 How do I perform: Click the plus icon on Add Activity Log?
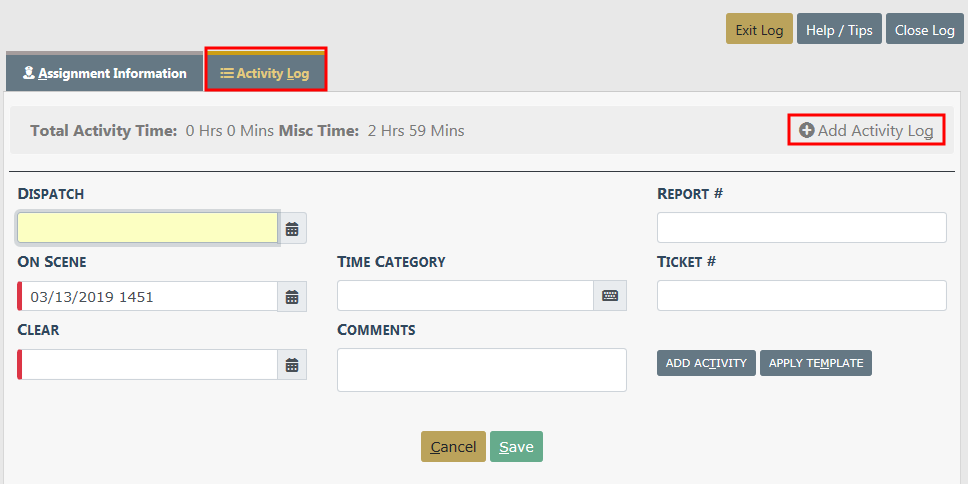[806, 131]
